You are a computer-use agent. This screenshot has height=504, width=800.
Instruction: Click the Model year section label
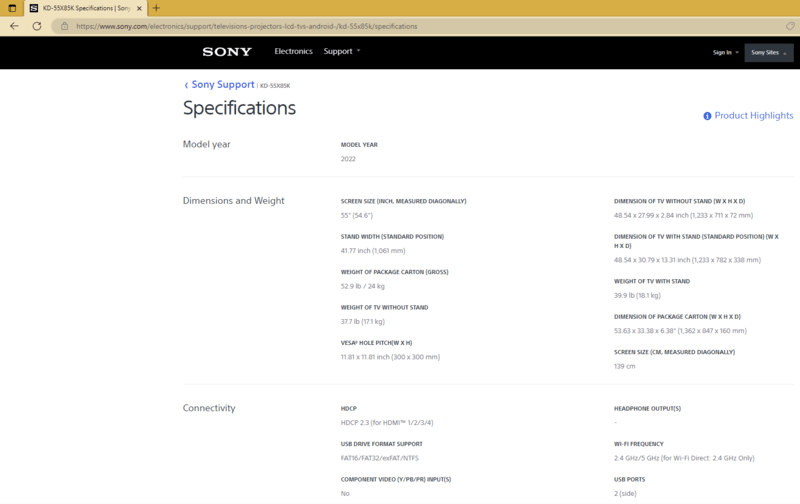tap(207, 144)
